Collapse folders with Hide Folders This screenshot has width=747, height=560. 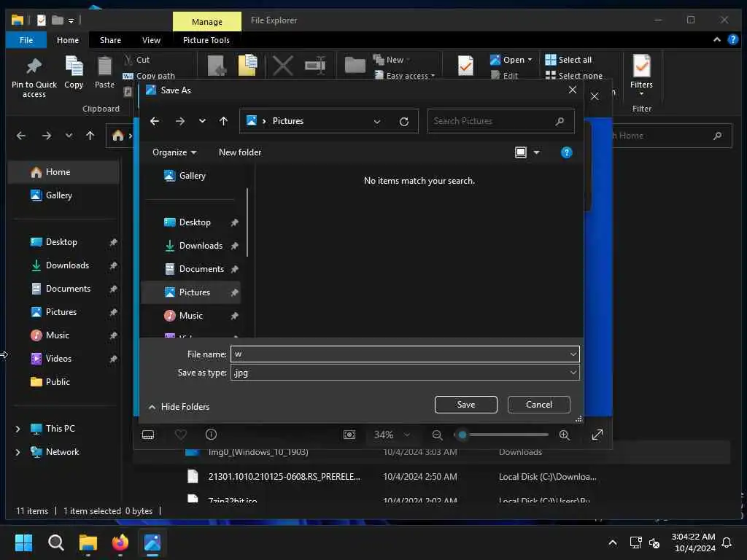(x=179, y=407)
